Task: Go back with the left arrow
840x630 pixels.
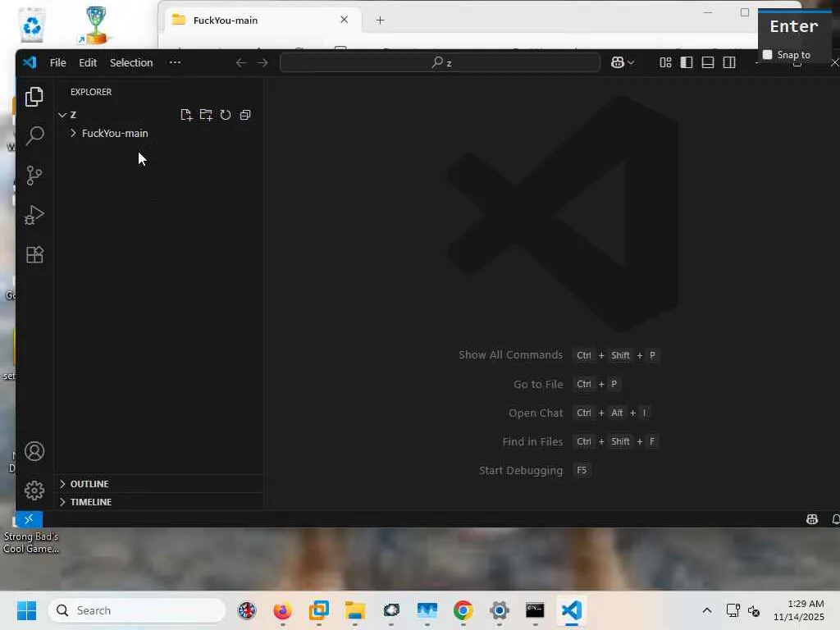Action: [241, 62]
